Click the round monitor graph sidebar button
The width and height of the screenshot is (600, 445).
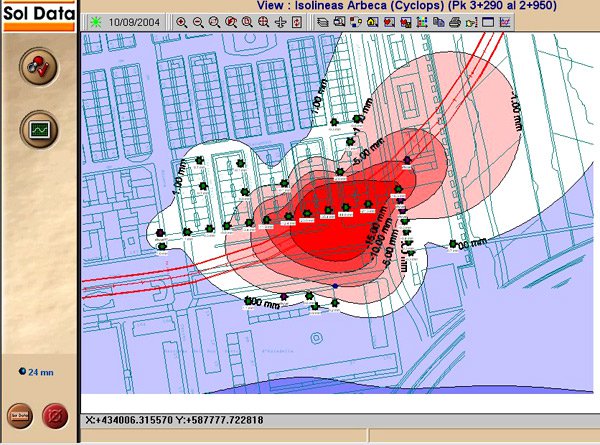tap(39, 130)
